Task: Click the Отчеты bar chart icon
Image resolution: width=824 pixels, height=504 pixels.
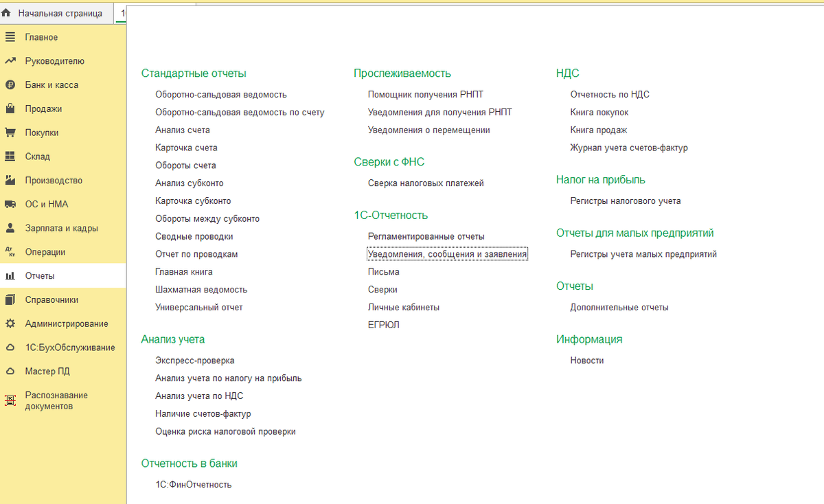Action: tap(10, 276)
